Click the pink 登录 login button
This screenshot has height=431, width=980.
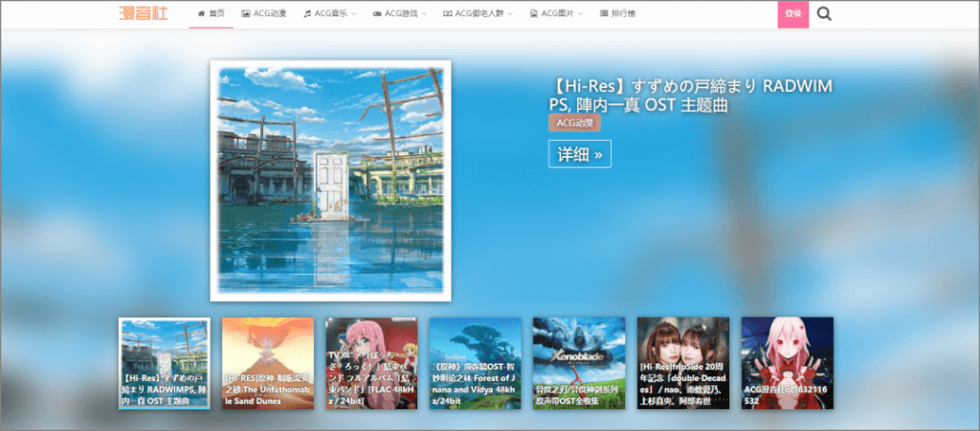pyautogui.click(x=793, y=14)
